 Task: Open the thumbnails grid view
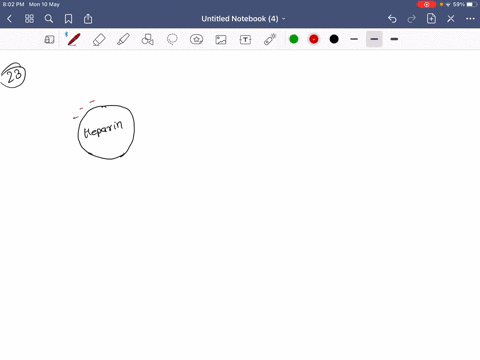(x=29, y=19)
